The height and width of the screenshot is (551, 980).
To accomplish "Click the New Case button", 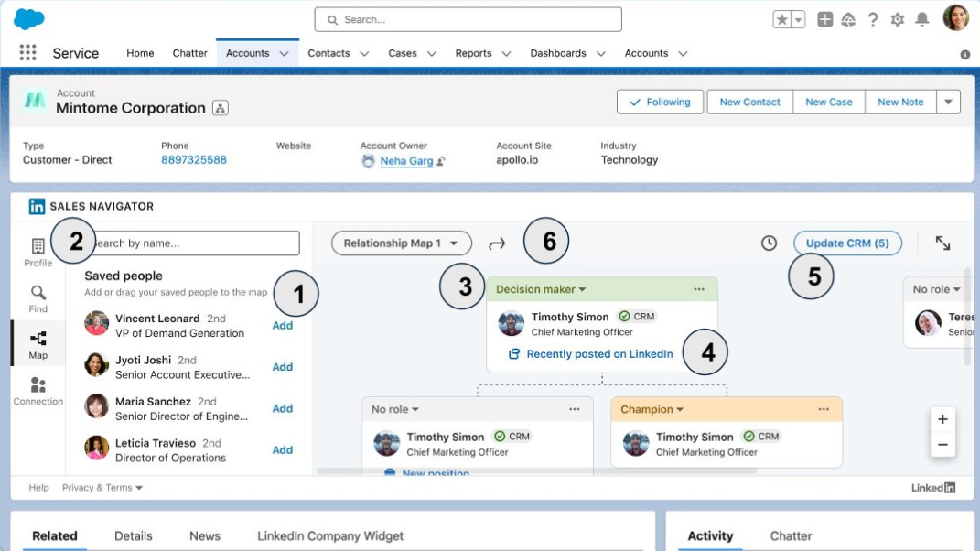I will click(x=829, y=102).
